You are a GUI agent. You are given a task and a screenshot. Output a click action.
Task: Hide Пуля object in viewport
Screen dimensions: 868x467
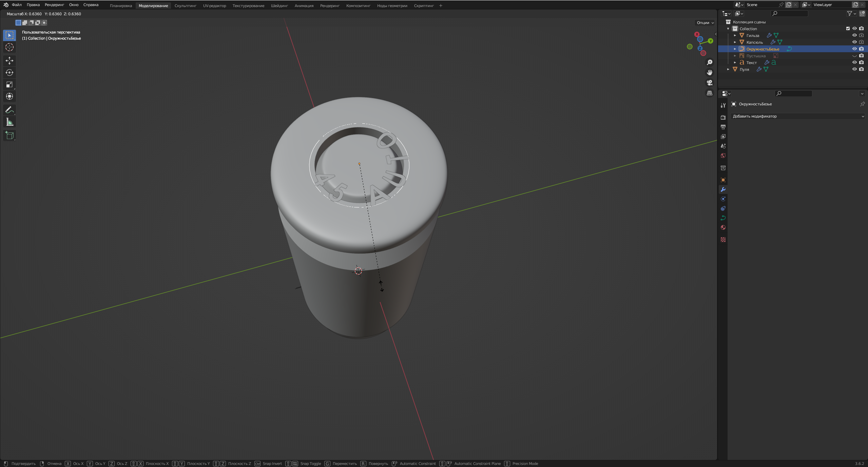[x=855, y=69]
